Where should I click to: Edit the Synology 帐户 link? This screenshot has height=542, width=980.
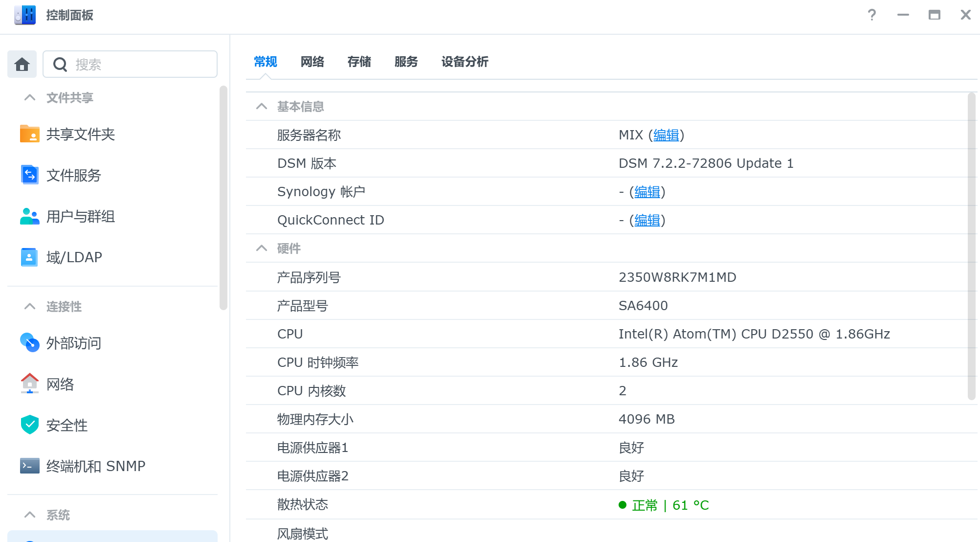[x=647, y=192]
